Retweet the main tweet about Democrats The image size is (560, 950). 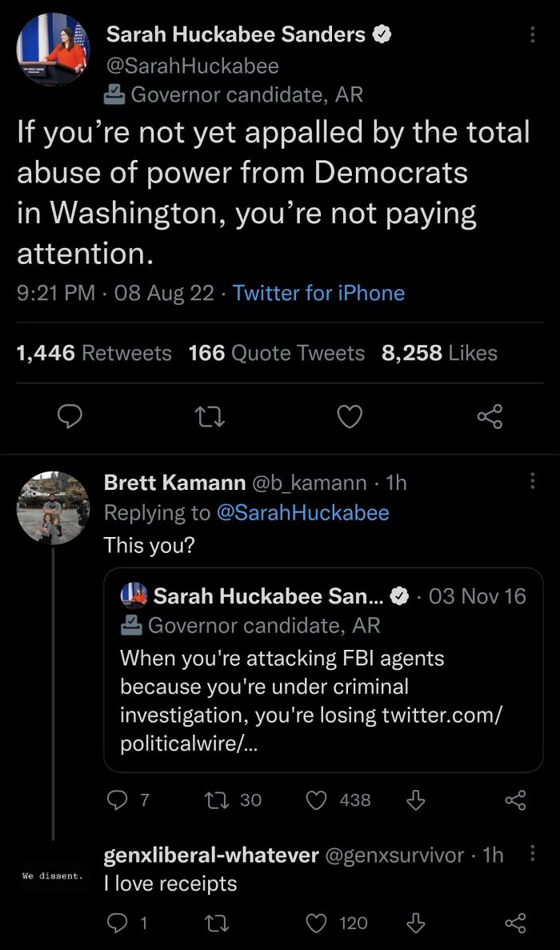210,416
